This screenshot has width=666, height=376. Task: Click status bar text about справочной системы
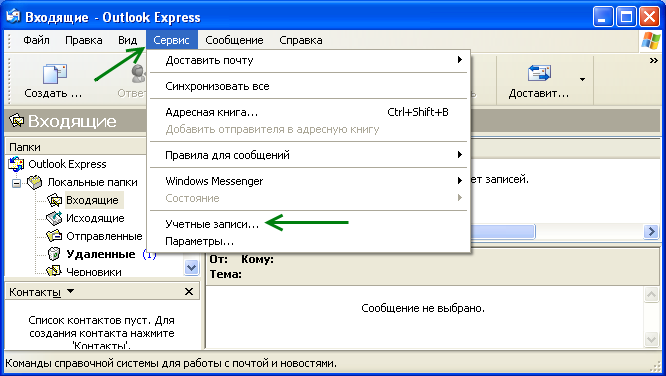pos(171,364)
